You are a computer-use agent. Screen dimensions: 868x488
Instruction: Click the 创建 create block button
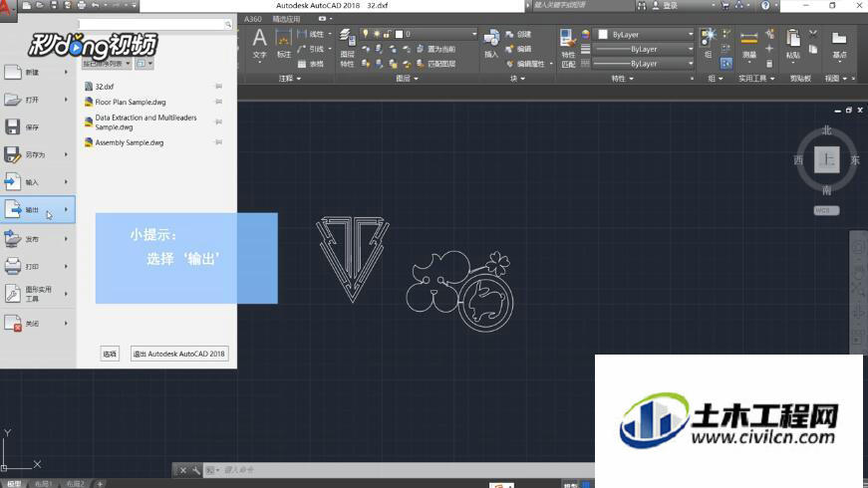click(x=518, y=34)
